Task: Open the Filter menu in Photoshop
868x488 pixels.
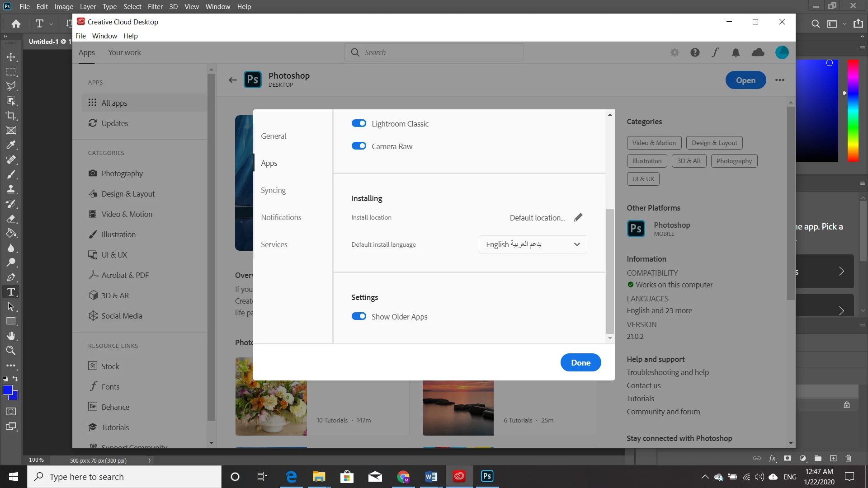Action: [x=155, y=6]
